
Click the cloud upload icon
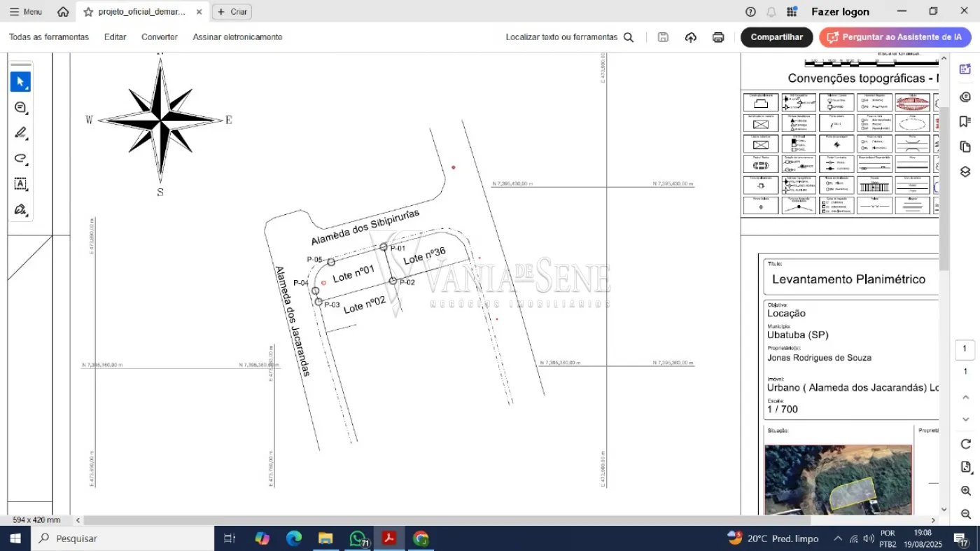[x=691, y=37]
